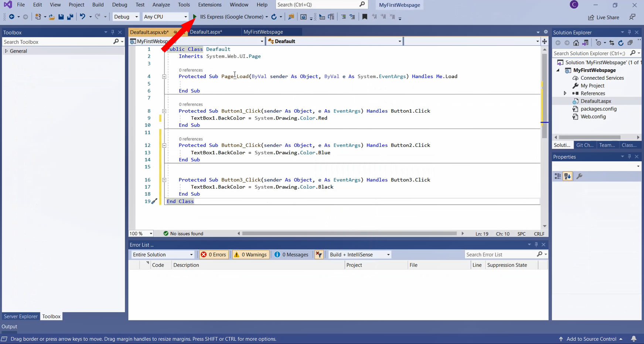
Task: Toggle the 0 Errors filter
Action: [214, 255]
